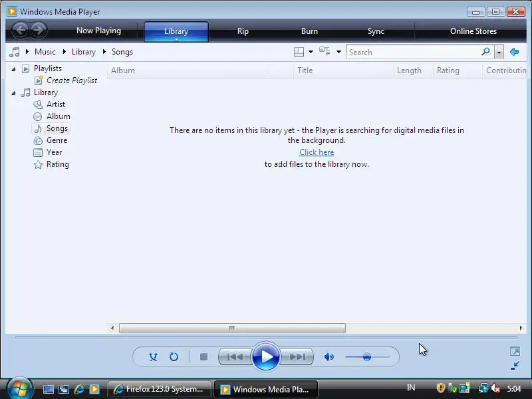Click the search magnifier icon
The height and width of the screenshot is (399, 532).
click(486, 52)
